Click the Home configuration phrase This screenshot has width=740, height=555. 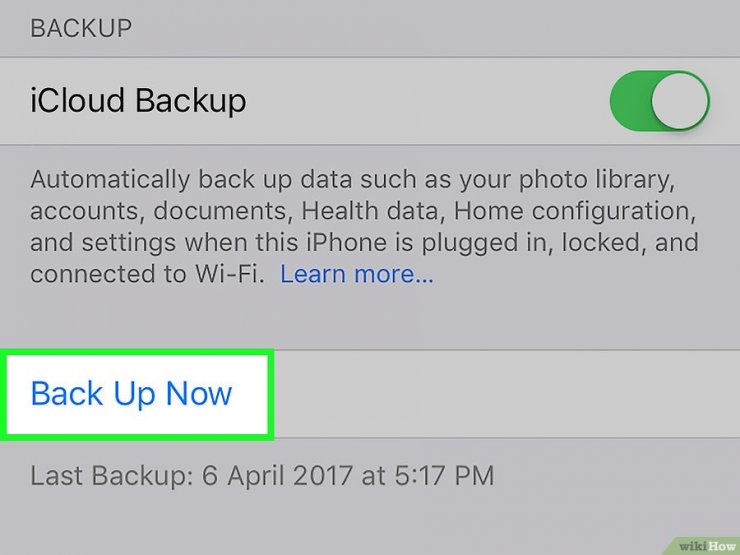click(x=575, y=211)
